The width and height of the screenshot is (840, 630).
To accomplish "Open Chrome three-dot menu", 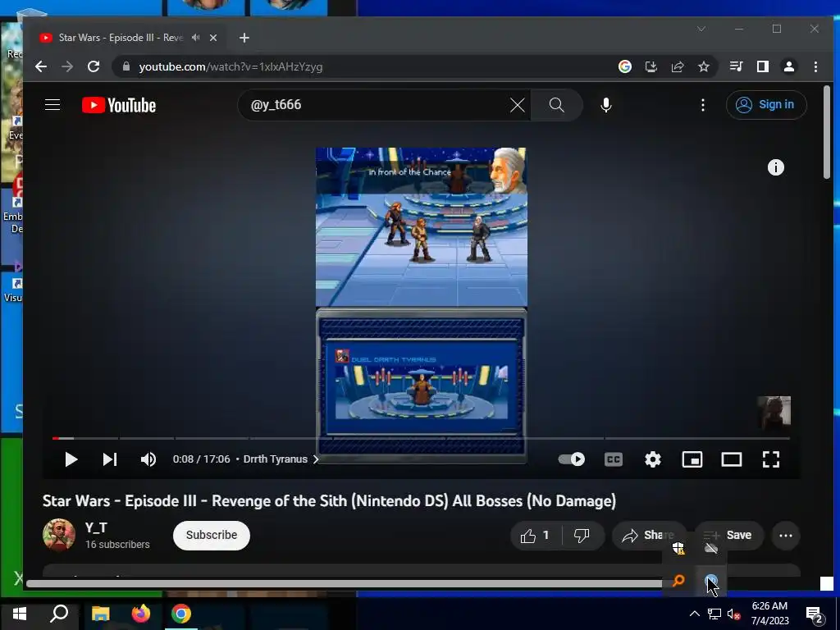I will click(815, 66).
